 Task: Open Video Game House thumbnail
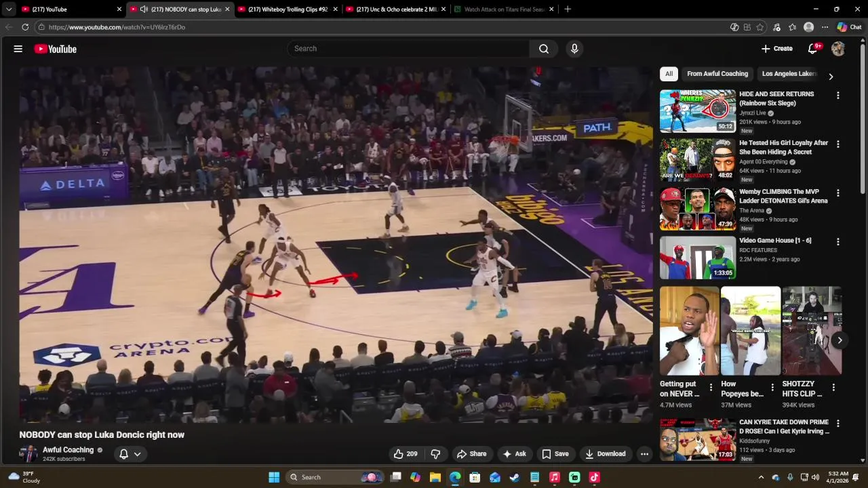click(698, 258)
